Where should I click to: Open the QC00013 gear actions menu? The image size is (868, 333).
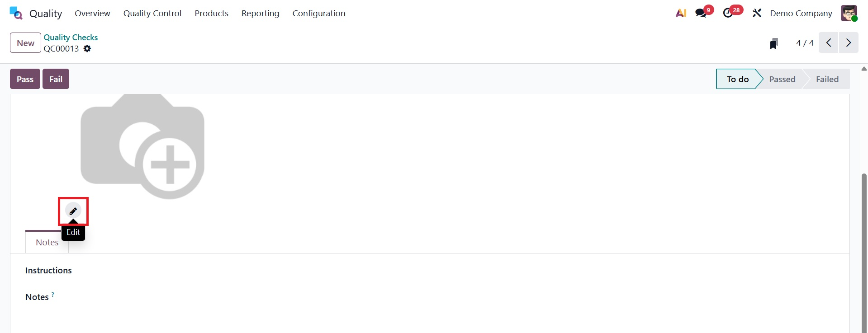(x=87, y=49)
